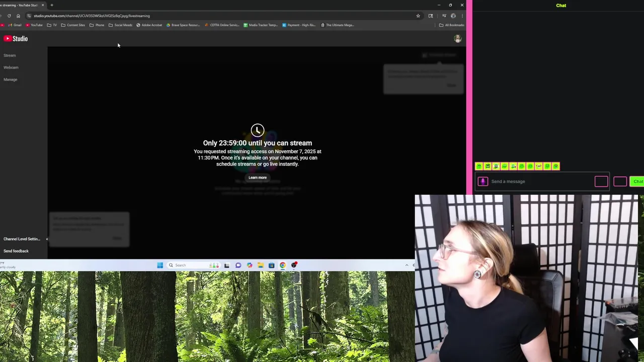Open the All Bookmarks folder
This screenshot has height=362, width=644.
click(x=451, y=25)
